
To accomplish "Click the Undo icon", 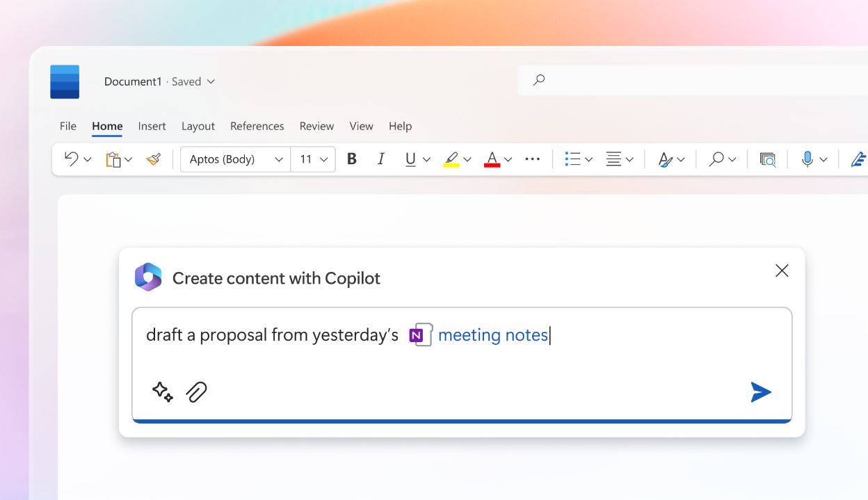I will tap(71, 159).
